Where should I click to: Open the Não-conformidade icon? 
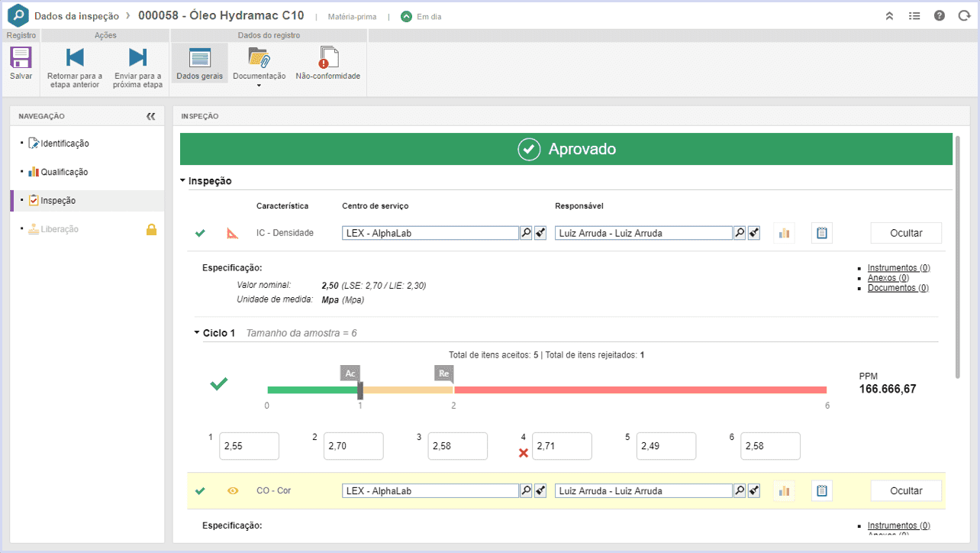coord(328,57)
